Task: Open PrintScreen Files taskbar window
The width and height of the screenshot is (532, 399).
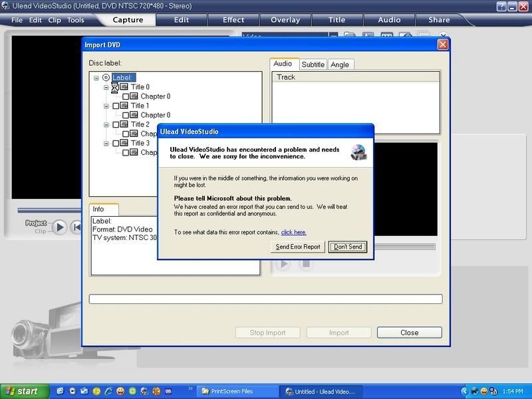Action: point(233,391)
